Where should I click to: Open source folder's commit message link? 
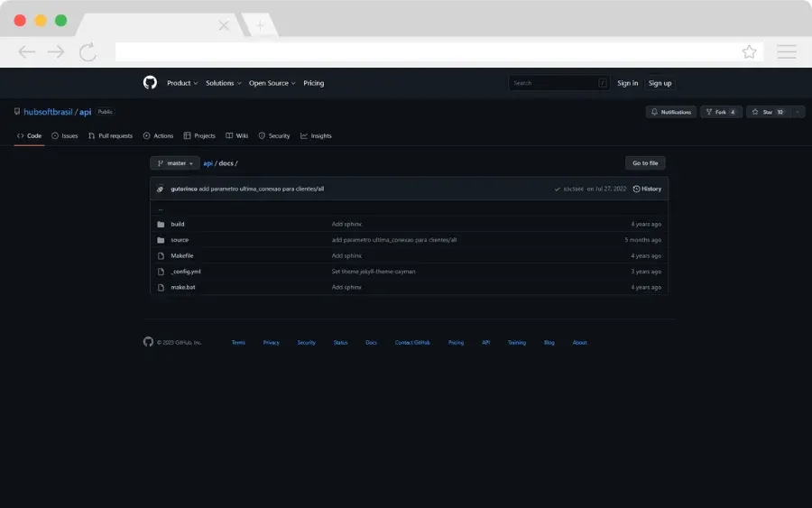(394, 240)
